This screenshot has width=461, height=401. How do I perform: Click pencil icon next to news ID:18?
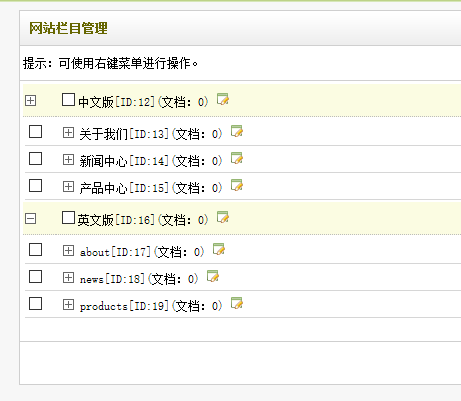click(213, 276)
